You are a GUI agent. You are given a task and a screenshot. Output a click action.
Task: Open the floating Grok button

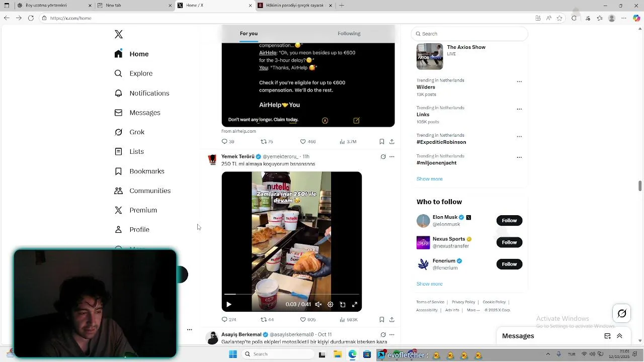[x=622, y=313]
